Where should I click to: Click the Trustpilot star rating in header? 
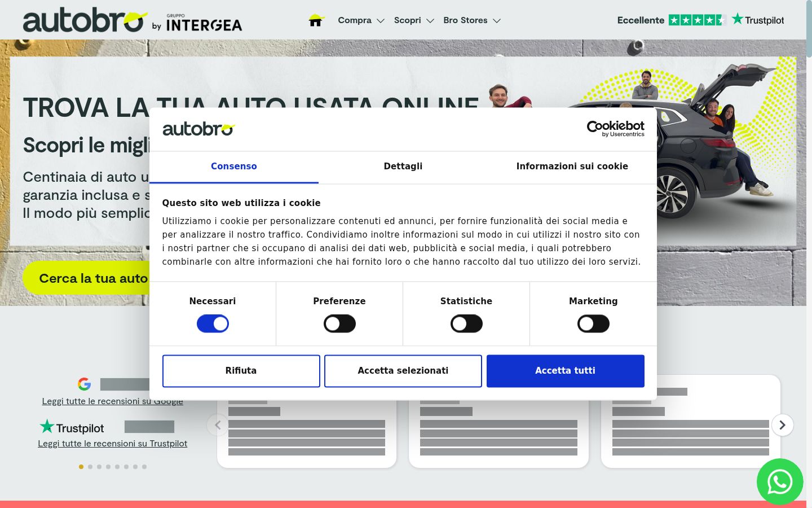(697, 20)
